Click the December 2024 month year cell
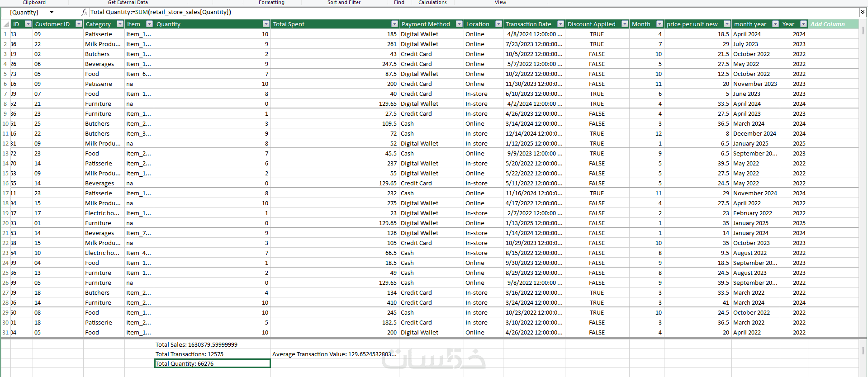 coord(755,133)
